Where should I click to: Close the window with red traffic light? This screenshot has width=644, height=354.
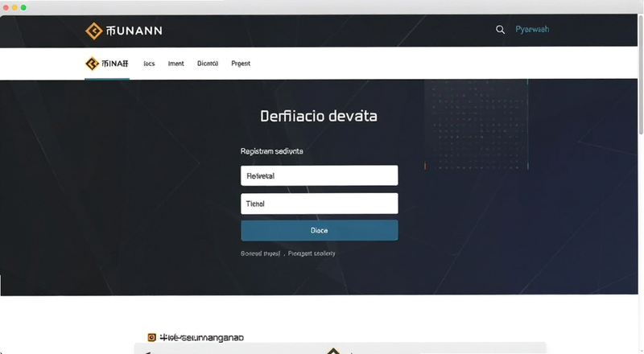[x=6, y=7]
